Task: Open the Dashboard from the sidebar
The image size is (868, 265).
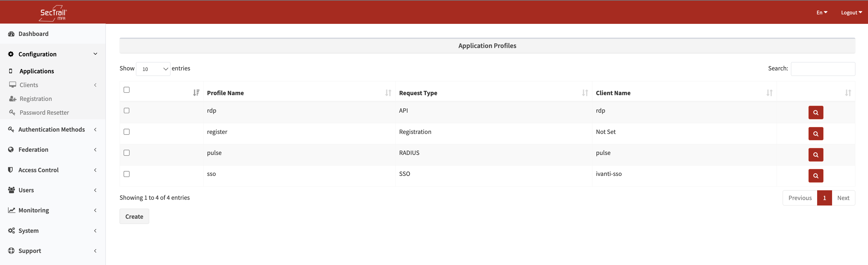Action: [x=33, y=34]
